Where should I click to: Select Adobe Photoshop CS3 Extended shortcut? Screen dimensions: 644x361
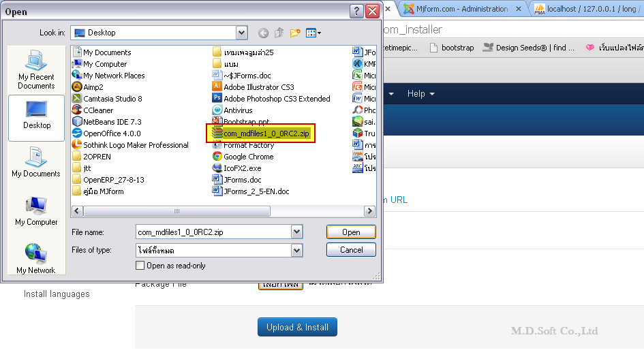click(271, 99)
